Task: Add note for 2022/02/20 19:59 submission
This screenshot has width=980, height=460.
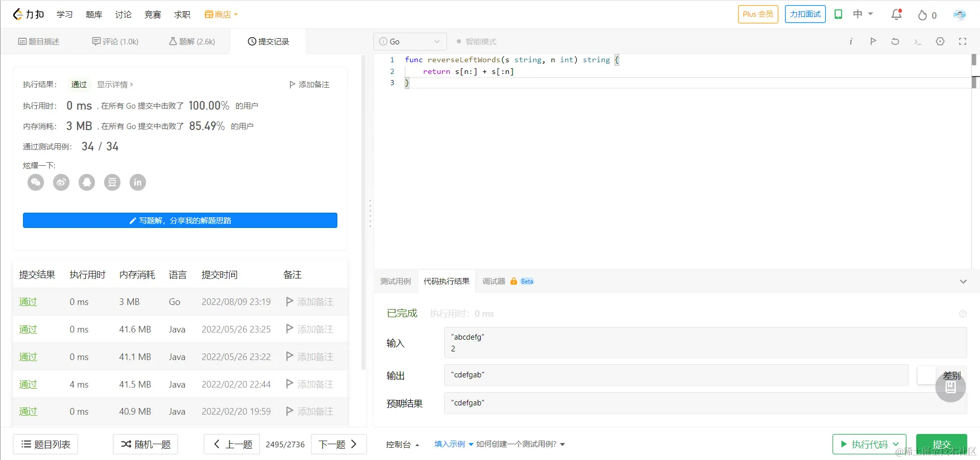Action: pyautogui.click(x=309, y=412)
